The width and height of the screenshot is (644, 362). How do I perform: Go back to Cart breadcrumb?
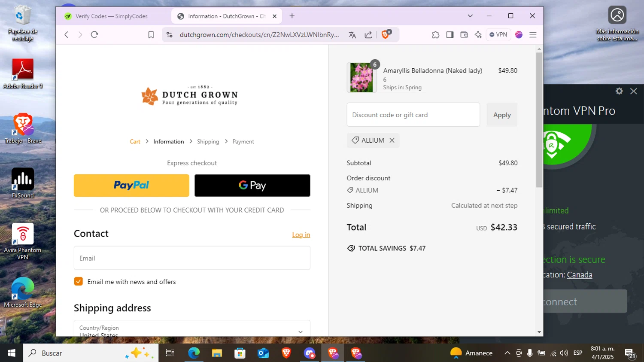tap(135, 142)
